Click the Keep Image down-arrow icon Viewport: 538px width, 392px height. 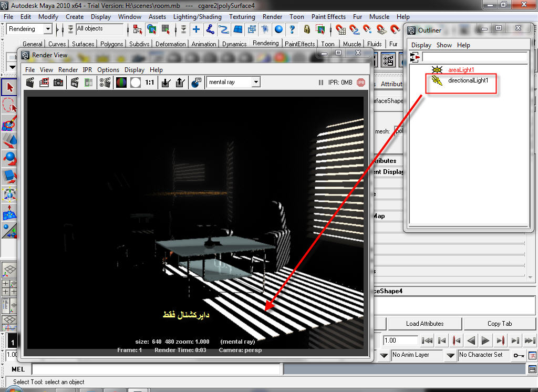coord(166,82)
